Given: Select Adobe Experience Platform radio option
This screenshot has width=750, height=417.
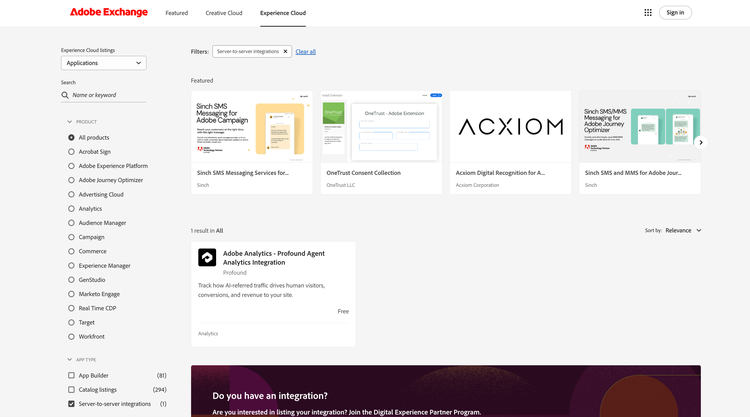Looking at the screenshot, I should pyautogui.click(x=71, y=166).
